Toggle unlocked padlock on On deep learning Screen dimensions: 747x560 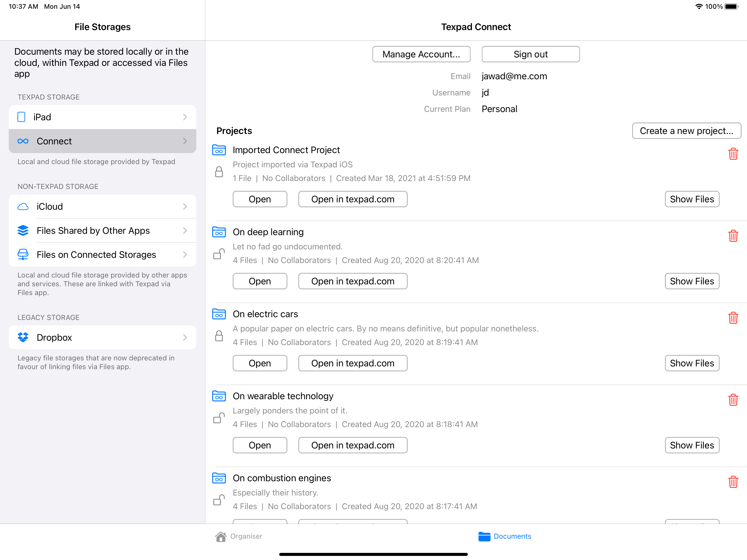click(219, 254)
